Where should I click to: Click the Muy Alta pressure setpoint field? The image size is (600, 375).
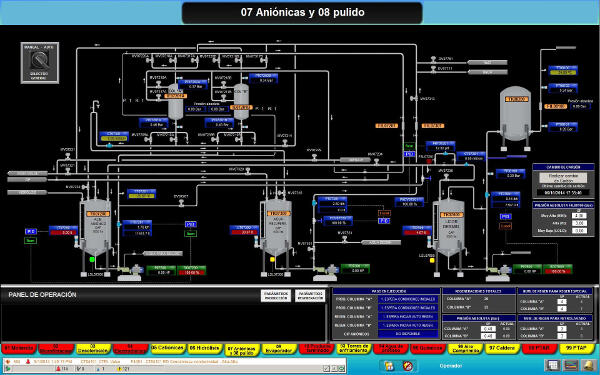tap(579, 216)
